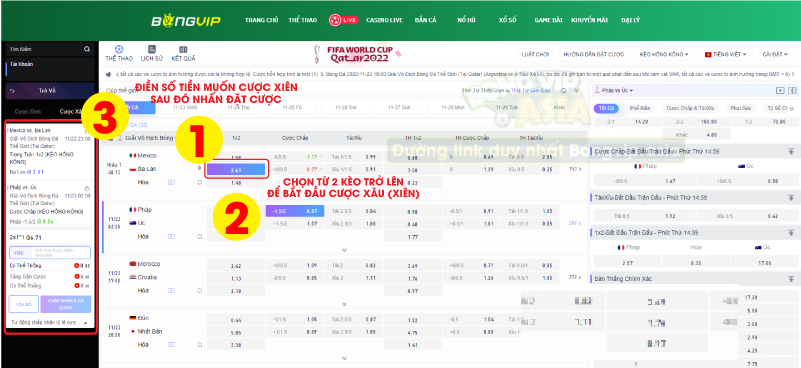Open the video stream icon beside Pháp vs Úc

(x=780, y=90)
